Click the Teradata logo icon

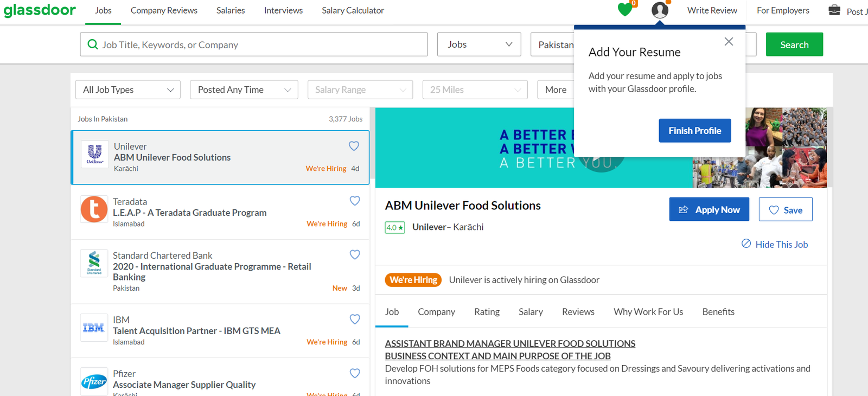click(x=94, y=209)
